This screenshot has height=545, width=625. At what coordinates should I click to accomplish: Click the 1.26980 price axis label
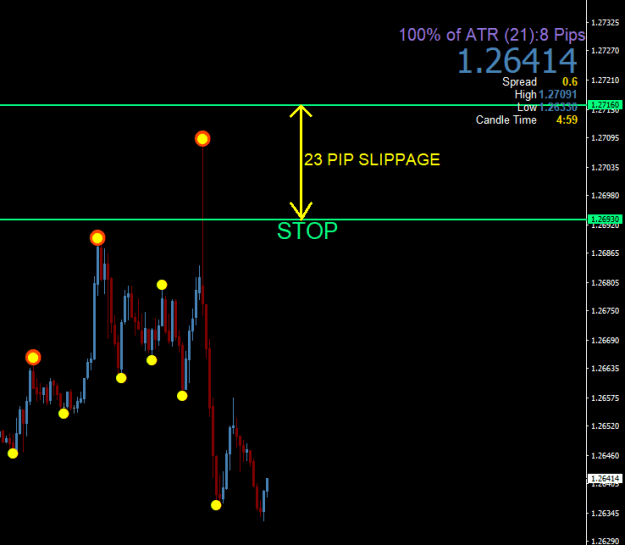(605, 195)
